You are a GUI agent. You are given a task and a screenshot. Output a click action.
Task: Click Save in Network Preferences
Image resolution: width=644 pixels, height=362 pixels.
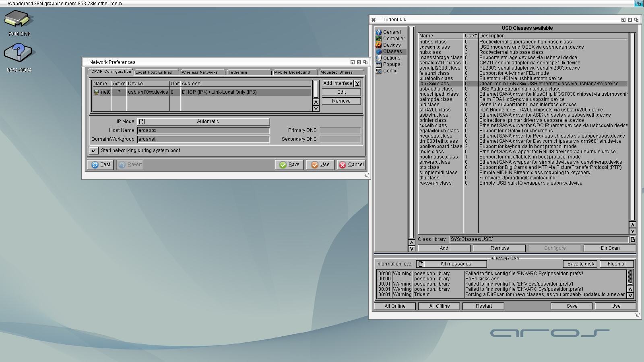click(289, 165)
